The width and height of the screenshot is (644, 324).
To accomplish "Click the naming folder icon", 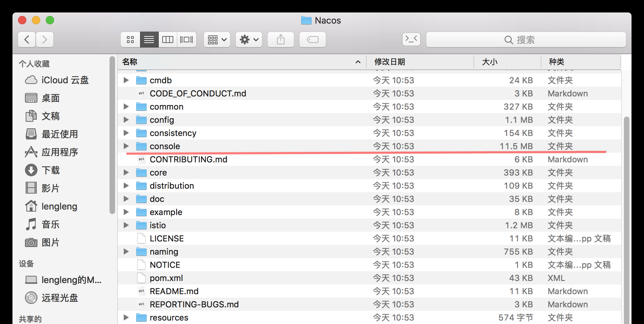I will coord(141,251).
